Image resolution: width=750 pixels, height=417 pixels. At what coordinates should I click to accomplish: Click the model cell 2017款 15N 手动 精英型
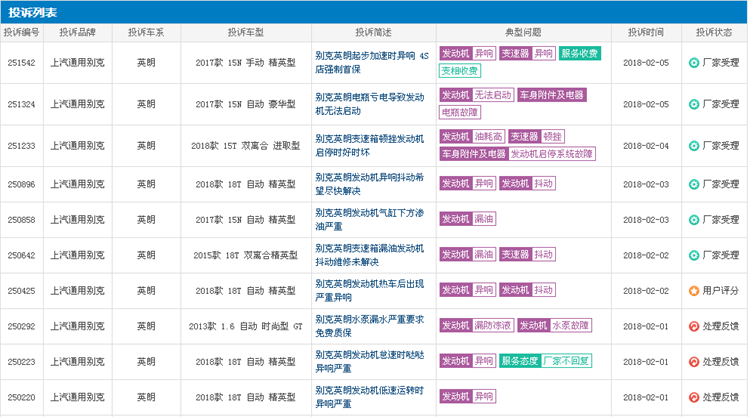click(246, 63)
